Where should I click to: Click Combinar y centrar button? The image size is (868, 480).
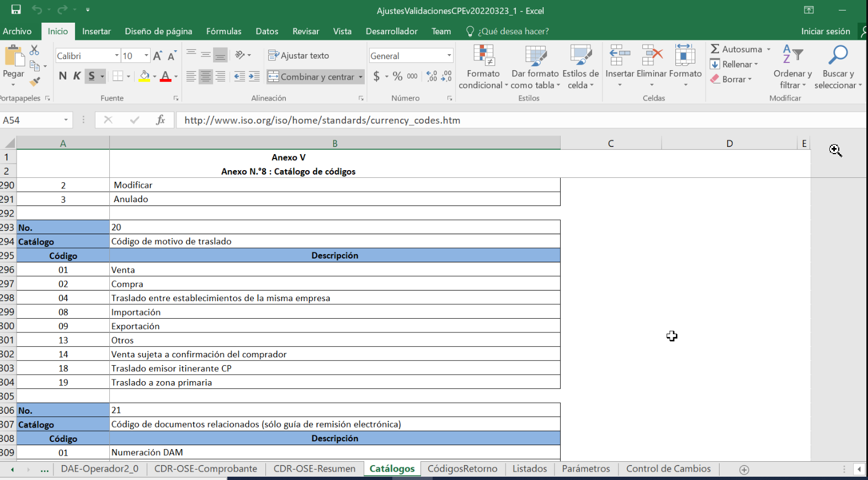tap(312, 77)
